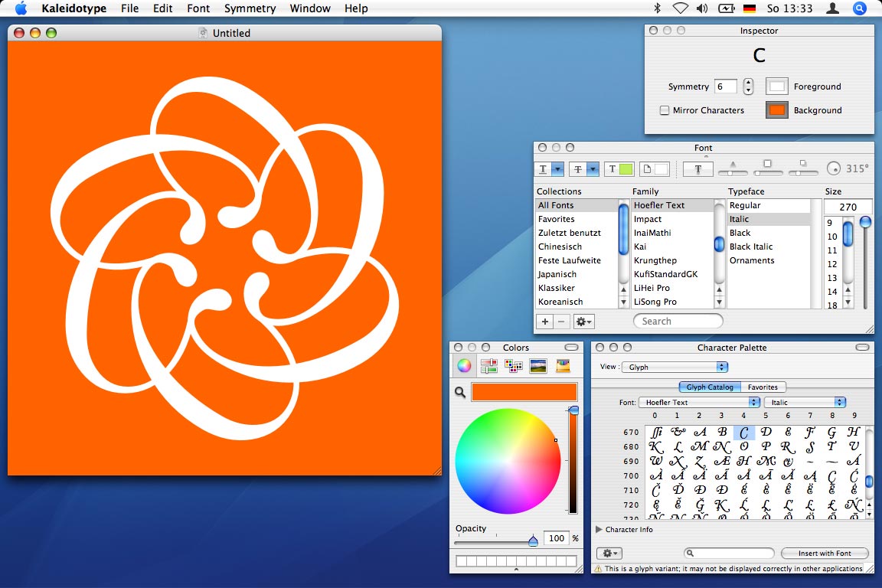Expand the Character Info disclosure triangle

pyautogui.click(x=599, y=529)
